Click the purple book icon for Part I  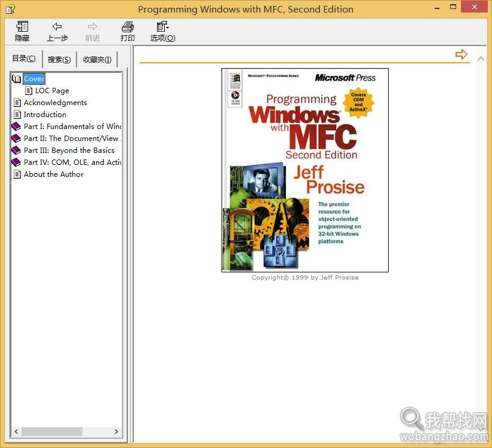16,127
